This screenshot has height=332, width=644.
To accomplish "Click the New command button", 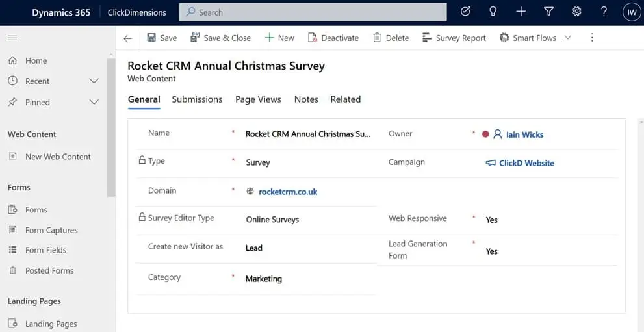I will point(279,38).
